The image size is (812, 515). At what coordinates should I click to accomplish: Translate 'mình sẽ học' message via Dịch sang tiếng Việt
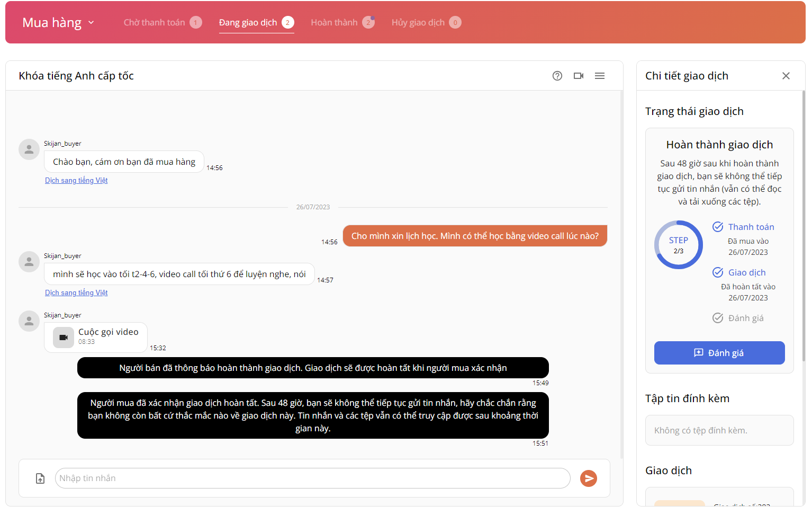tap(76, 292)
